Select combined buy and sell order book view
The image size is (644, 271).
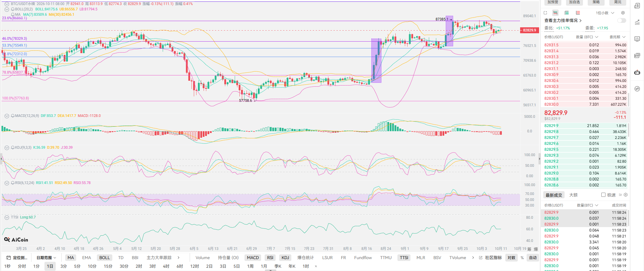[x=555, y=13]
